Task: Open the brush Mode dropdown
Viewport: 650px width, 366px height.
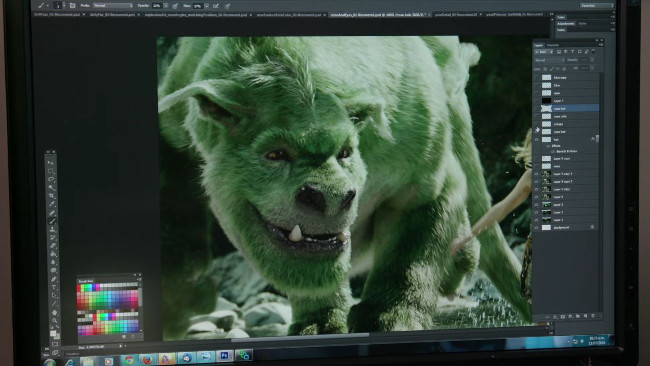Action: pyautogui.click(x=113, y=6)
